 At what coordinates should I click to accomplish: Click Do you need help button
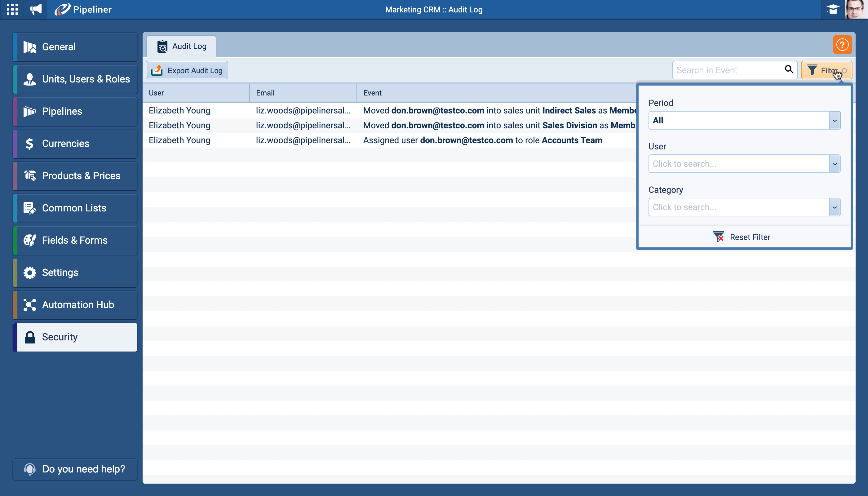click(x=75, y=469)
